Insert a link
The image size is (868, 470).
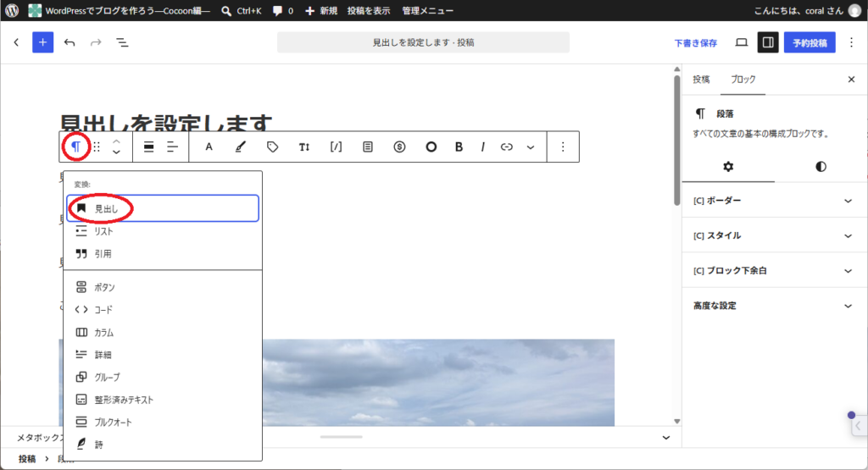pos(507,147)
